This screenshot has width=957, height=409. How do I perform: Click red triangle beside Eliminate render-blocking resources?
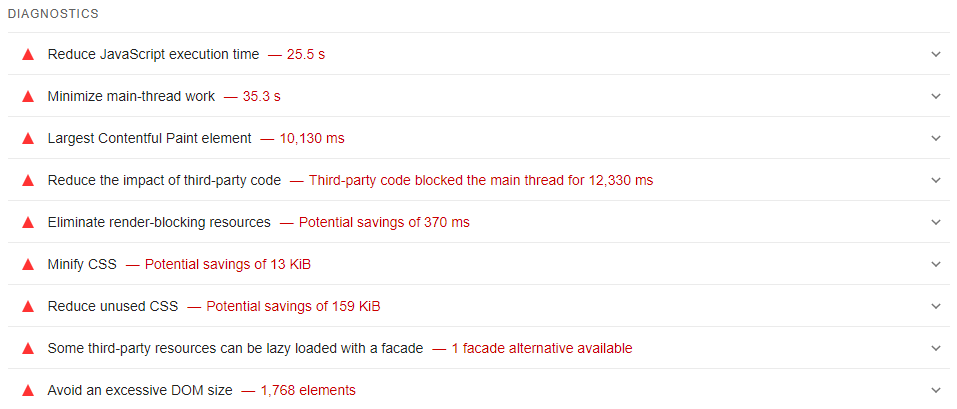(28, 222)
